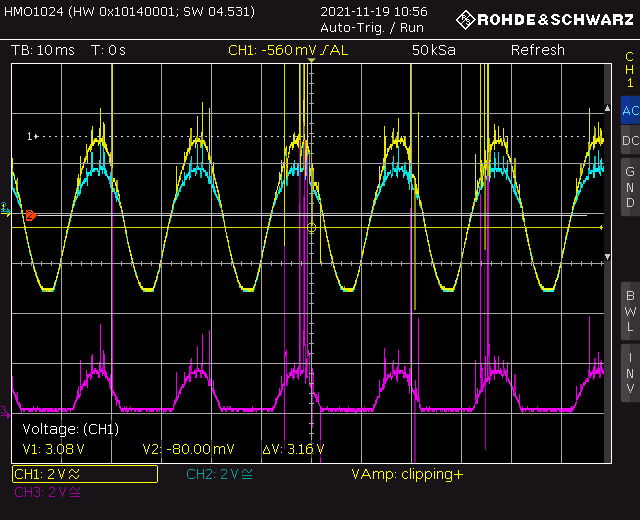Click the TB: 10 ms timebase readout
Viewport: 640px width, 520px height.
point(43,50)
